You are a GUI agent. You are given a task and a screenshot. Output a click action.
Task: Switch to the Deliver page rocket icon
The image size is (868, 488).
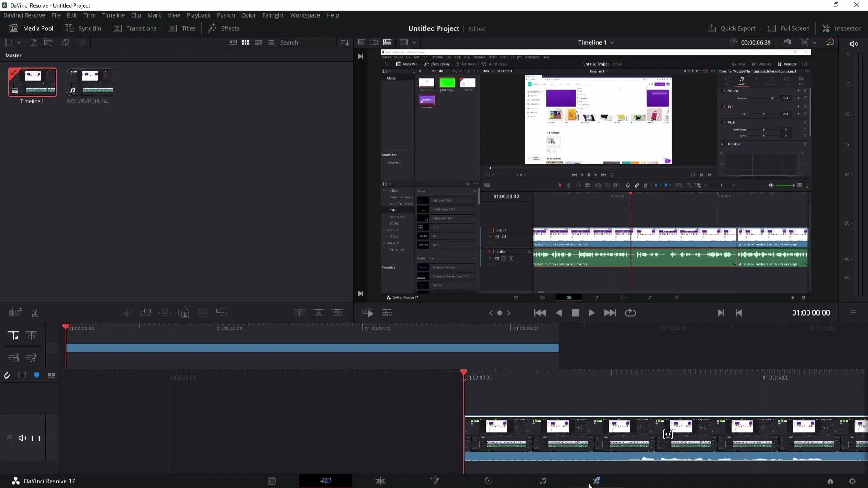[x=597, y=481]
